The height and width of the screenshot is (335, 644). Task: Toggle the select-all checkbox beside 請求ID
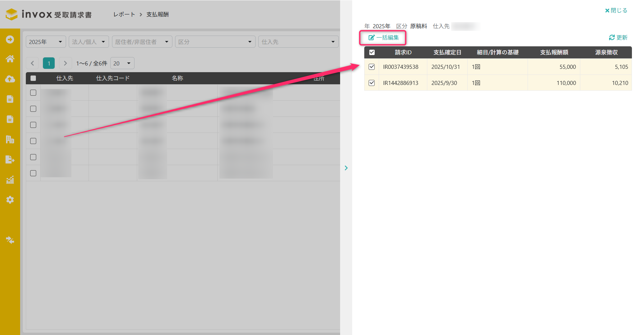pyautogui.click(x=372, y=52)
